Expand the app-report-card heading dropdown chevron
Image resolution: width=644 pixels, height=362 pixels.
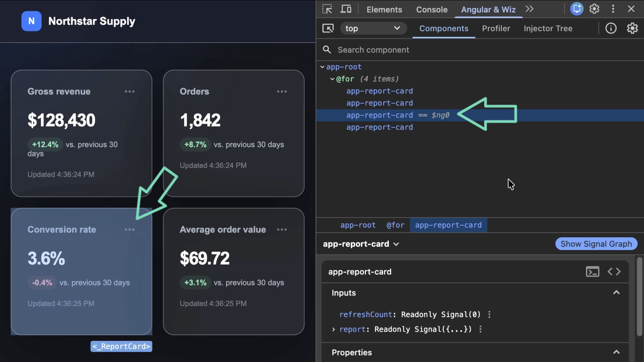[396, 244]
